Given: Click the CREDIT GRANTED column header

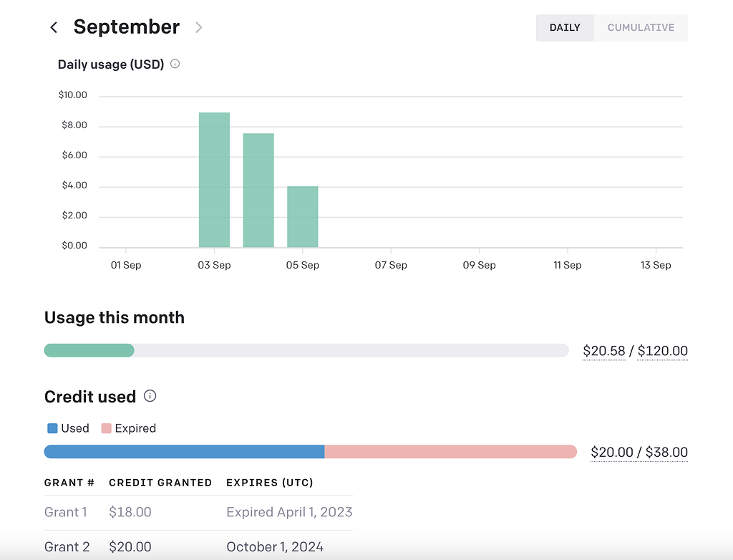Looking at the screenshot, I should [x=160, y=483].
